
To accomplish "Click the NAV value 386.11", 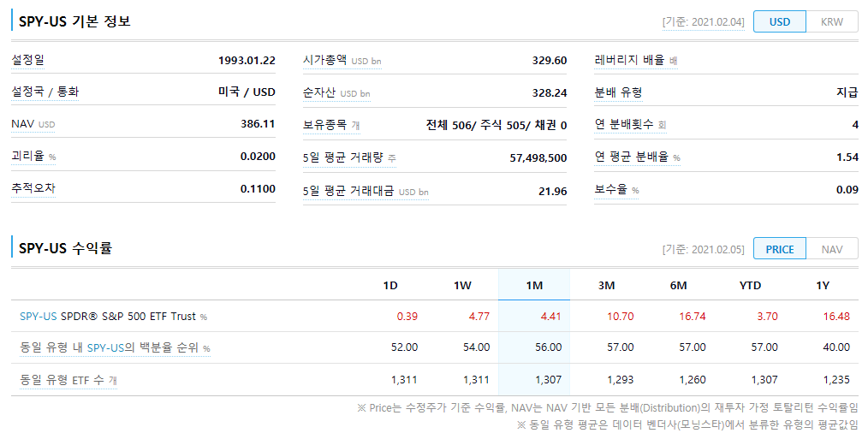I will click(x=258, y=124).
